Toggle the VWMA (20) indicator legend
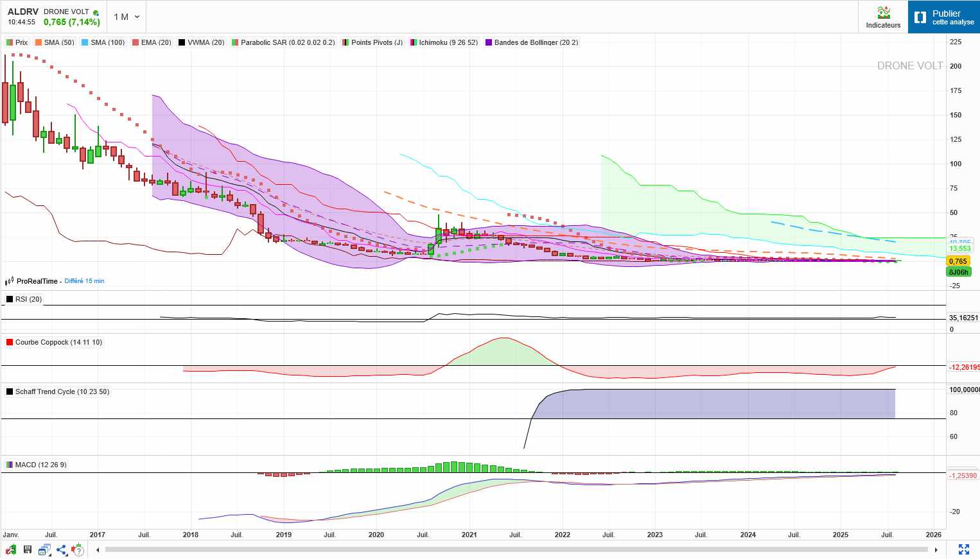 coord(202,42)
